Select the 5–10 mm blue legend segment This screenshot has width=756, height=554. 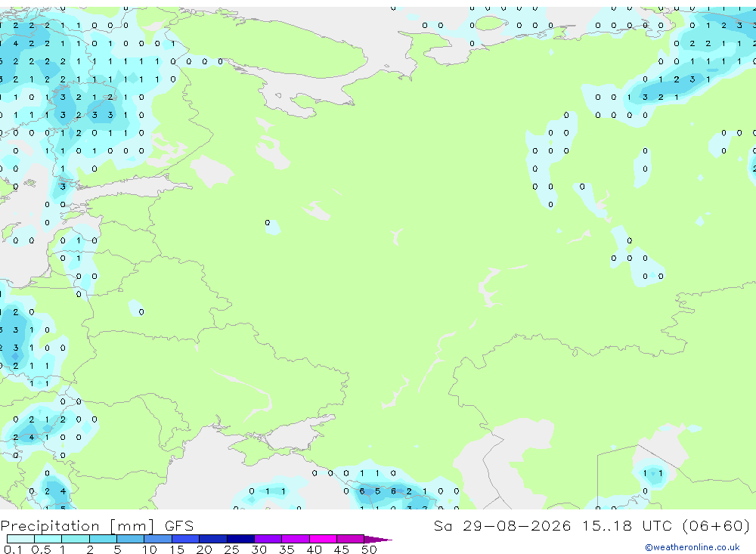coord(130,539)
